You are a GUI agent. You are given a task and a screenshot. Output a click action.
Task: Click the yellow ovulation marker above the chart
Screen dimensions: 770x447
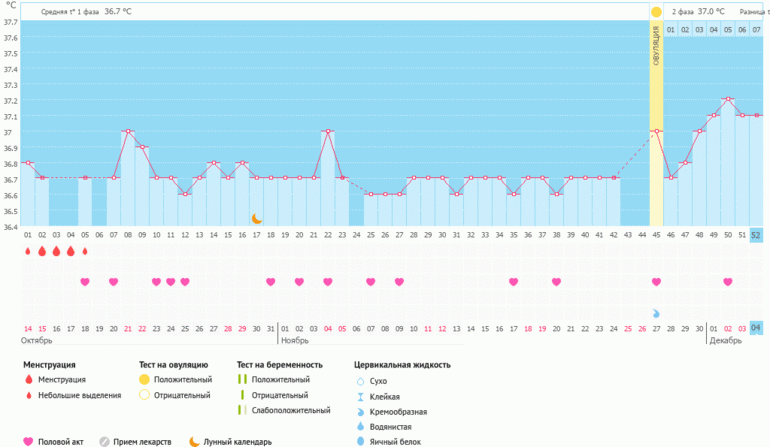point(656,12)
